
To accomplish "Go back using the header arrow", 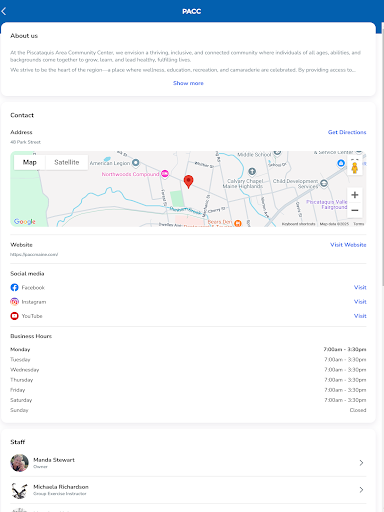I will point(4,11).
